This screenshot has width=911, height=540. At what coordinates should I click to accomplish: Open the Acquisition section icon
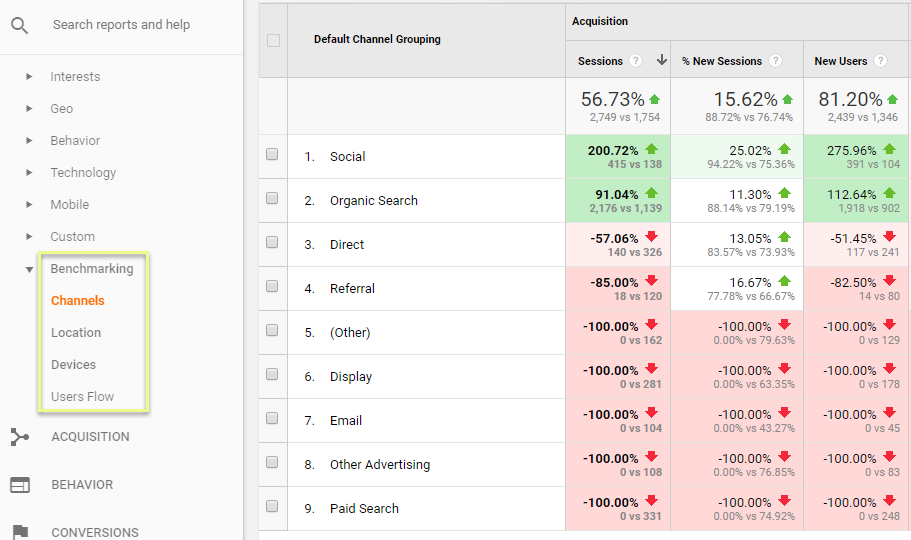click(20, 437)
